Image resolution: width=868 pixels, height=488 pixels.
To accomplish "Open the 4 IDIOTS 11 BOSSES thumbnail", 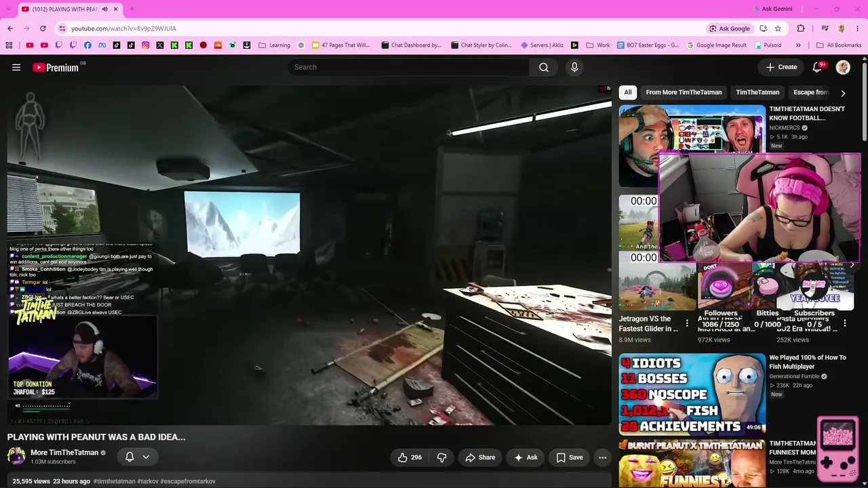I will click(x=692, y=394).
